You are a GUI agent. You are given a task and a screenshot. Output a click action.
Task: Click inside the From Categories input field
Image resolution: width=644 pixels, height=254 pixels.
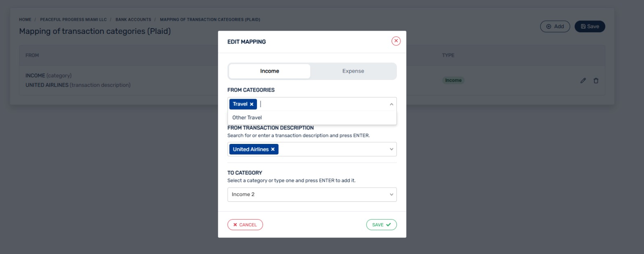322,104
